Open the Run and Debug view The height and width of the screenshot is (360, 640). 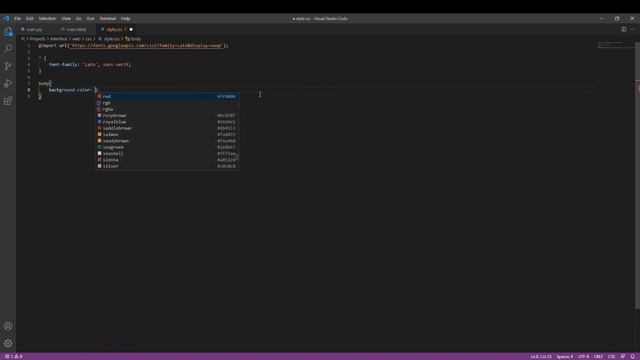coord(8,83)
